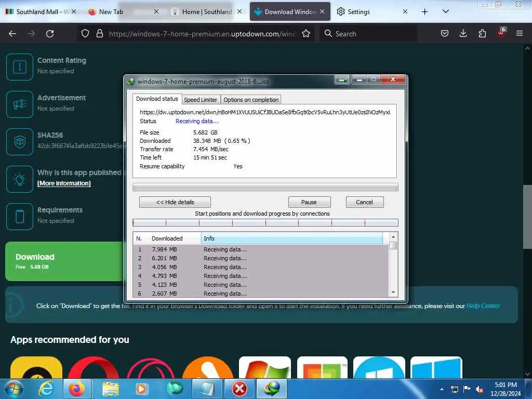
Task: Open the yellow recommended app thumbnail
Action: click(36, 367)
